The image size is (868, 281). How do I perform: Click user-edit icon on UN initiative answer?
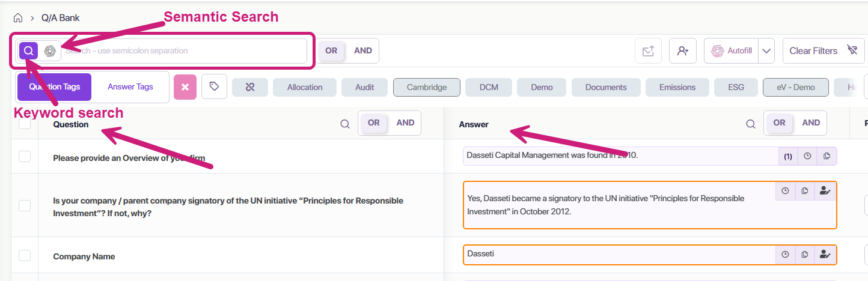[x=825, y=191]
